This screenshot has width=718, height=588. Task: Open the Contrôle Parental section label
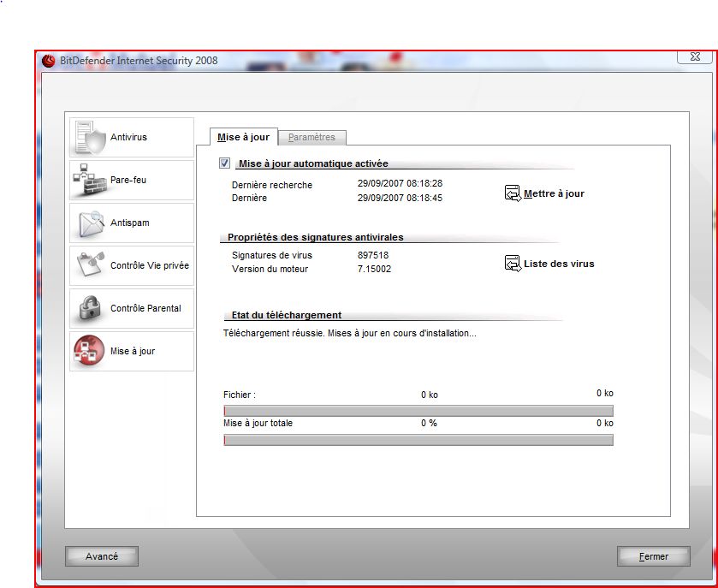[145, 308]
